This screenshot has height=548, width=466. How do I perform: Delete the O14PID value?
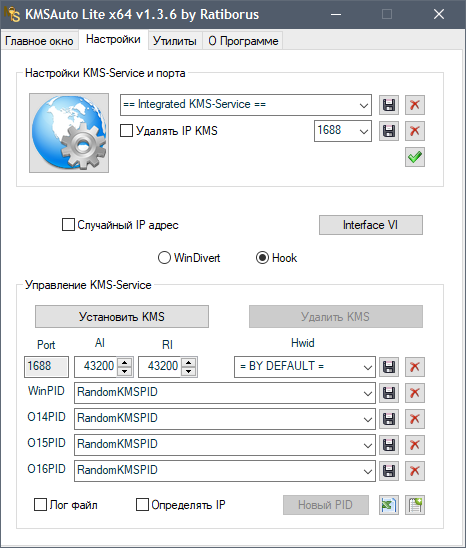pyautogui.click(x=415, y=419)
